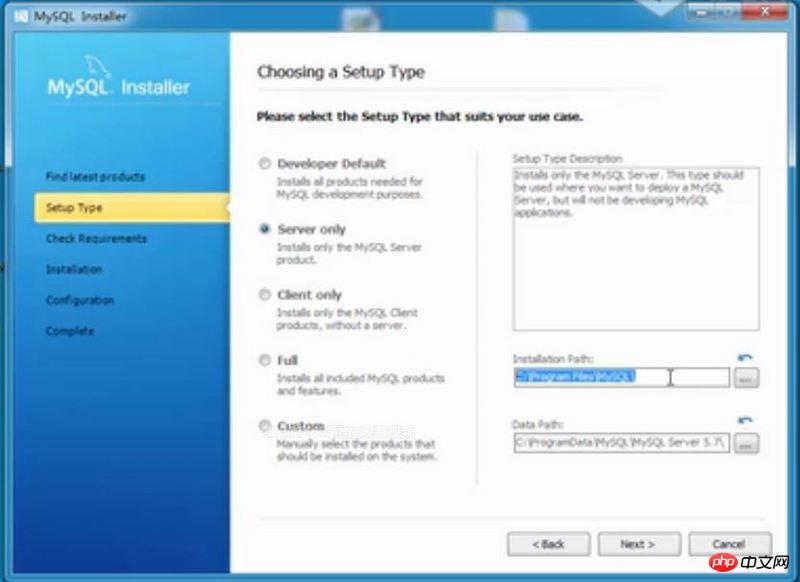Cancel the MySQL installation
The height and width of the screenshot is (582, 800).
pyautogui.click(x=730, y=544)
